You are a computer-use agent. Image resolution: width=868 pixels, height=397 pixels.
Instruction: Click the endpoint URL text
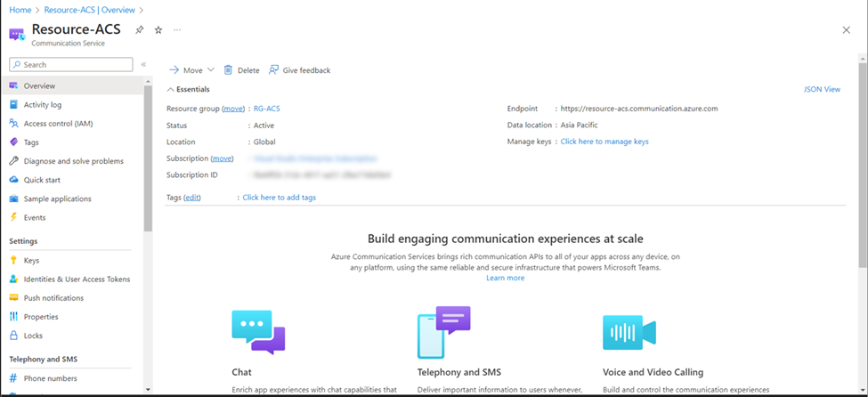point(639,109)
